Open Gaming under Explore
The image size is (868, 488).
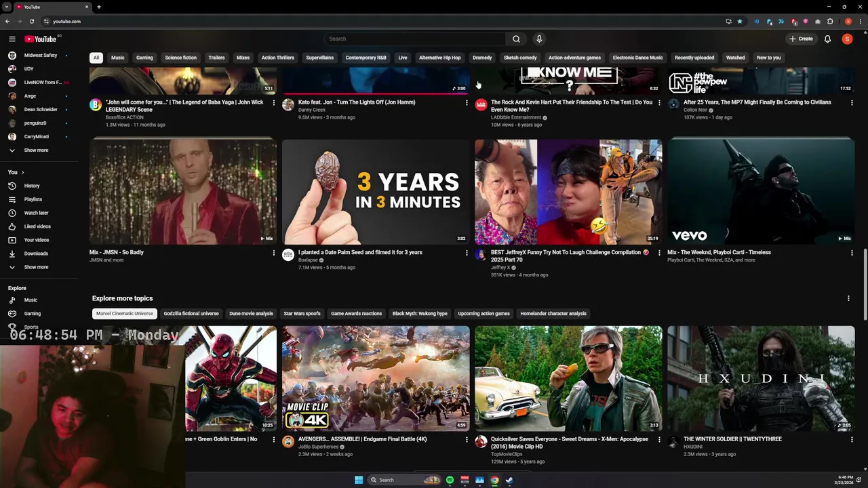[x=33, y=313]
